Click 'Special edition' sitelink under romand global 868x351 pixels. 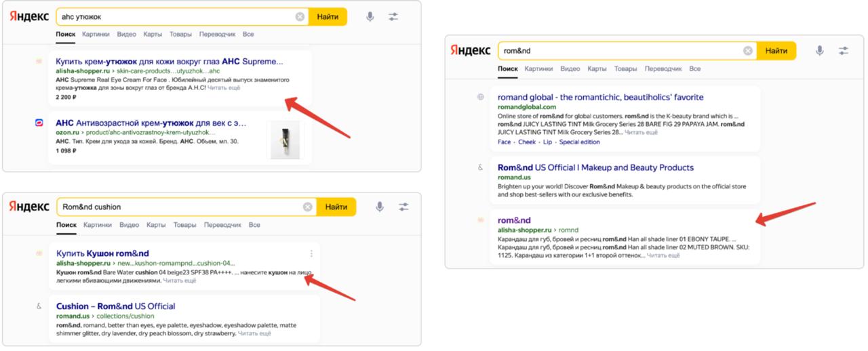(579, 142)
